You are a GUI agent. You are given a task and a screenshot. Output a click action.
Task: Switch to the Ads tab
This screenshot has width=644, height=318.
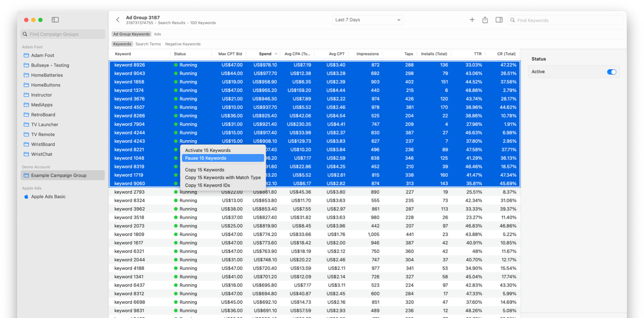pyautogui.click(x=157, y=34)
